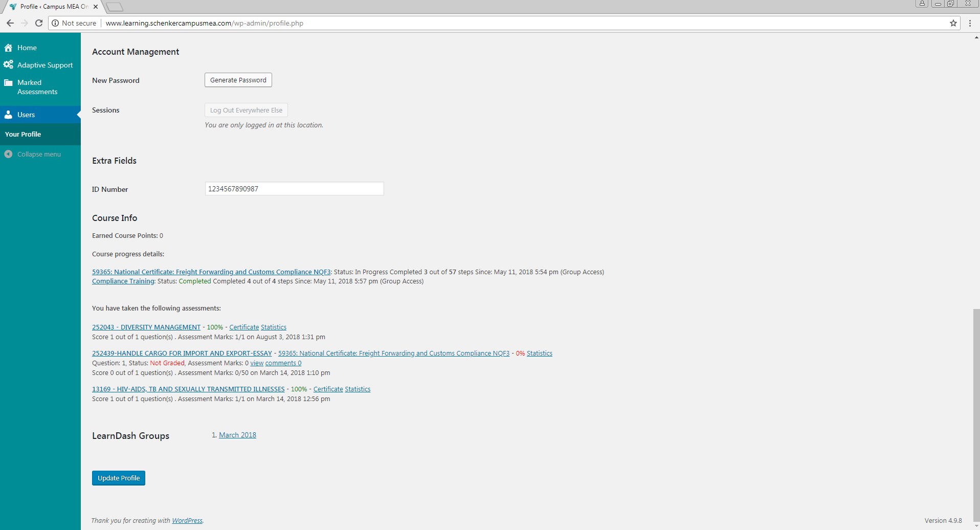Click into the ID Number field
The image size is (980, 530).
[294, 189]
